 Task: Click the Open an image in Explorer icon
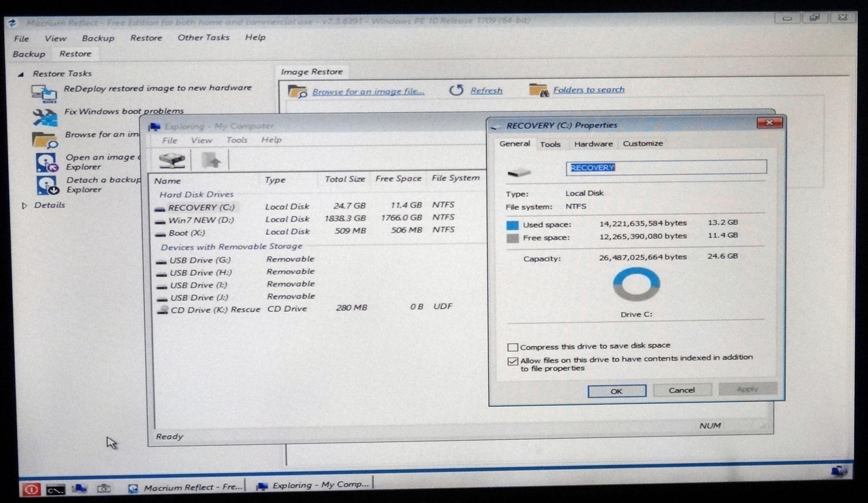47,162
